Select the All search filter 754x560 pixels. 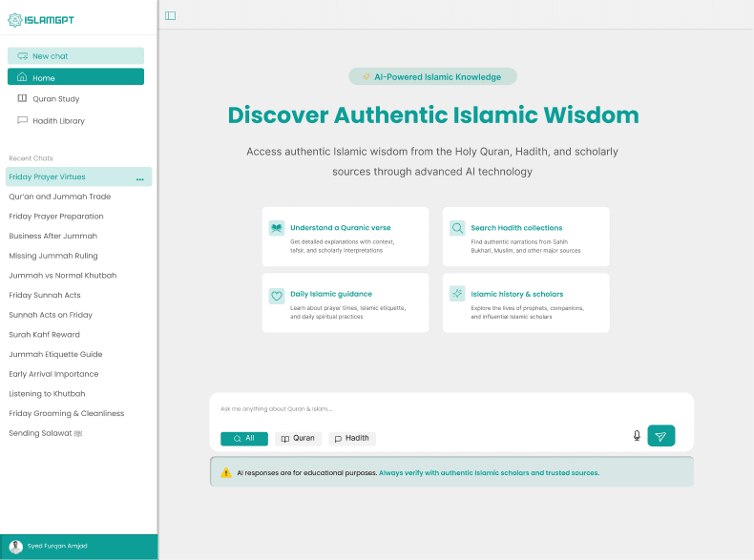point(244,439)
